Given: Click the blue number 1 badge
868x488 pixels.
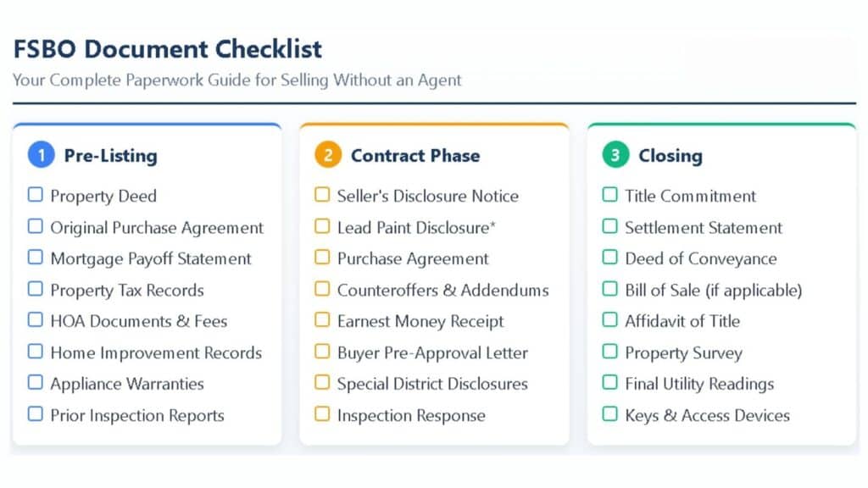Looking at the screenshot, I should [x=41, y=155].
